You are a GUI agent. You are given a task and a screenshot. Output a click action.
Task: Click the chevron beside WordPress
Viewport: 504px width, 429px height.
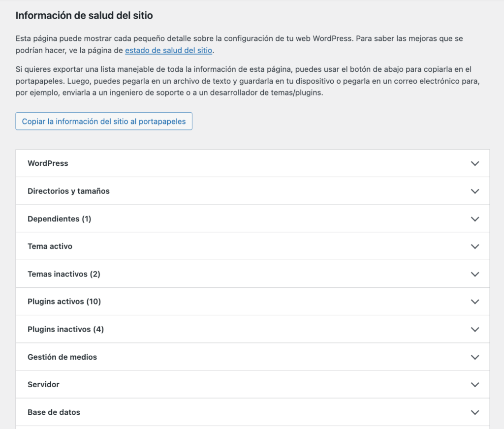coord(475,163)
